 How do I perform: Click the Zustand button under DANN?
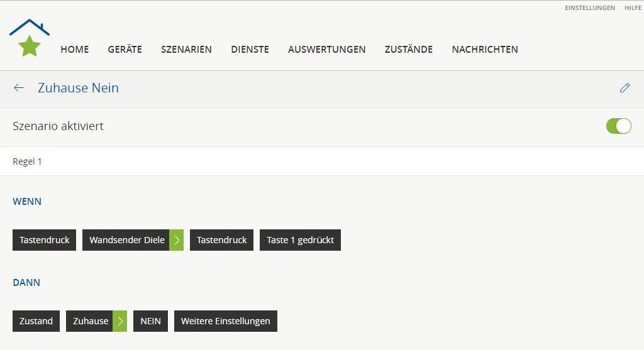click(x=36, y=321)
